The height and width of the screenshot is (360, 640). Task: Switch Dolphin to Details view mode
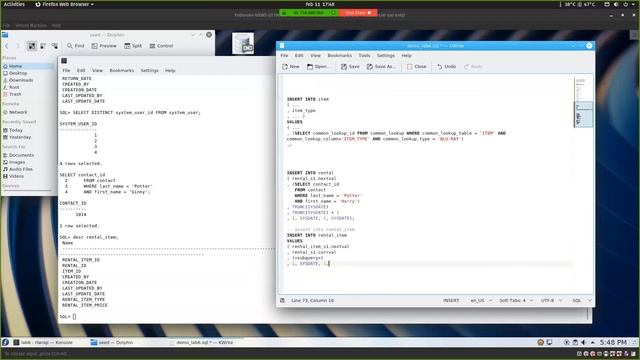54,46
